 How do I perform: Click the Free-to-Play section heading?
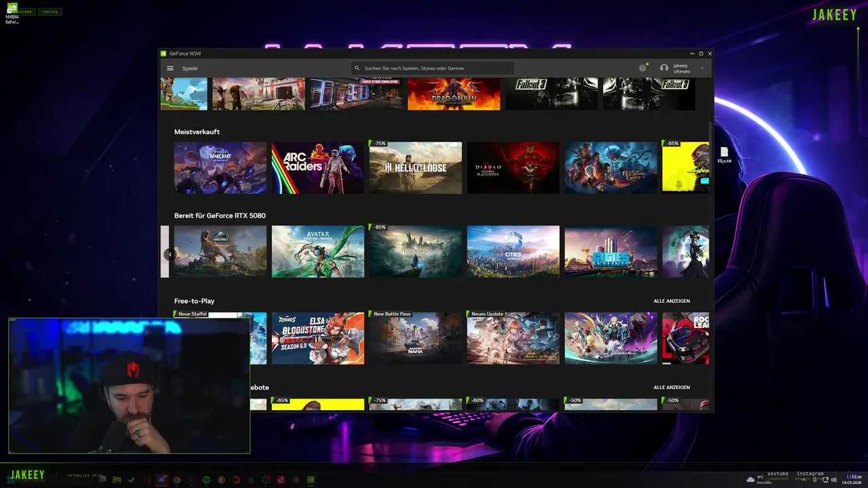(194, 301)
